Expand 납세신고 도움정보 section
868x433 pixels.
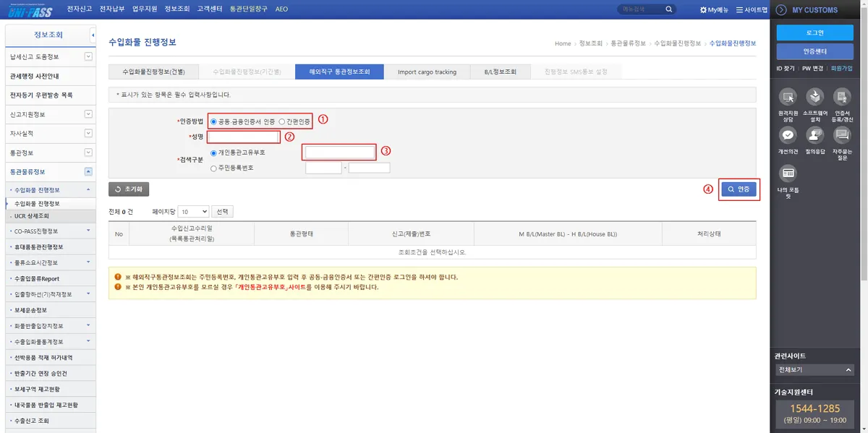pos(88,56)
